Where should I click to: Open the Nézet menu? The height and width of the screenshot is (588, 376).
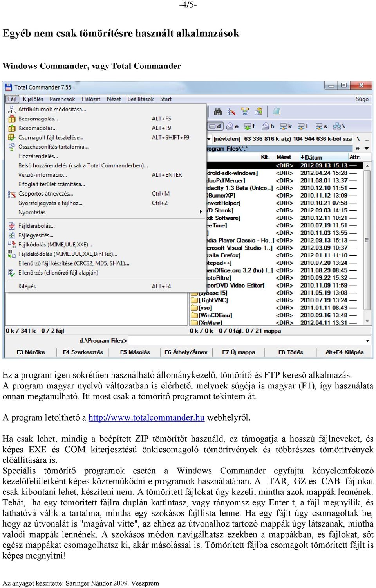[x=114, y=99]
